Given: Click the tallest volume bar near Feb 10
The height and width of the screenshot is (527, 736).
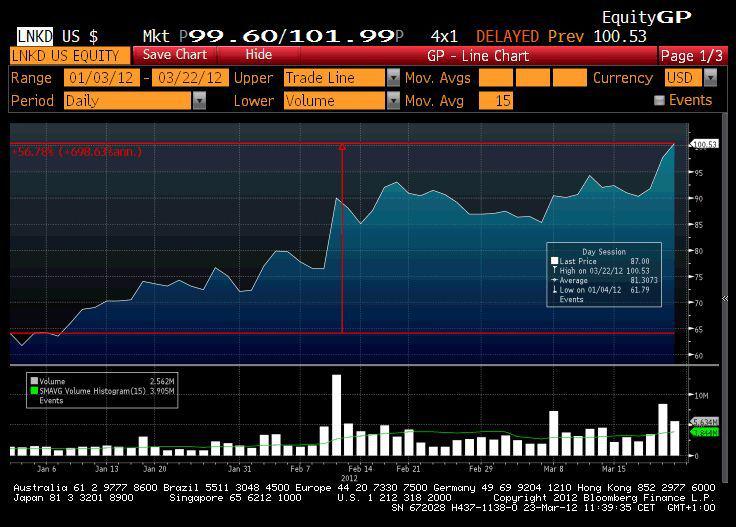Looking at the screenshot, I should click(337, 415).
